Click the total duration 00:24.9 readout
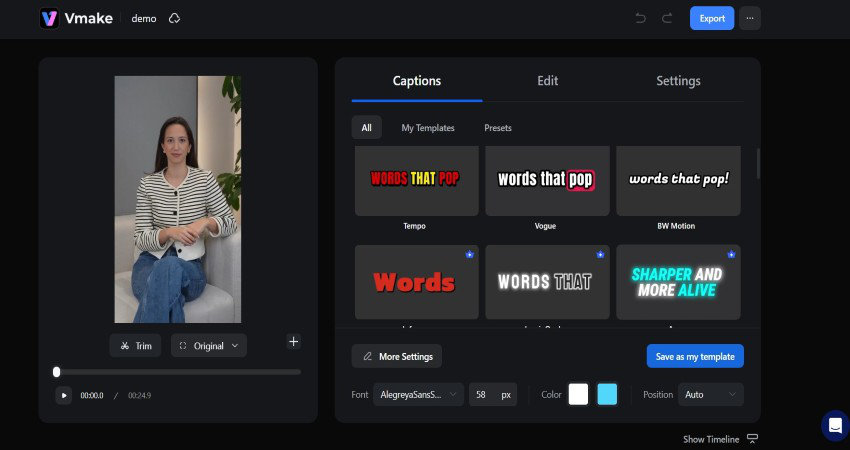 click(x=139, y=396)
